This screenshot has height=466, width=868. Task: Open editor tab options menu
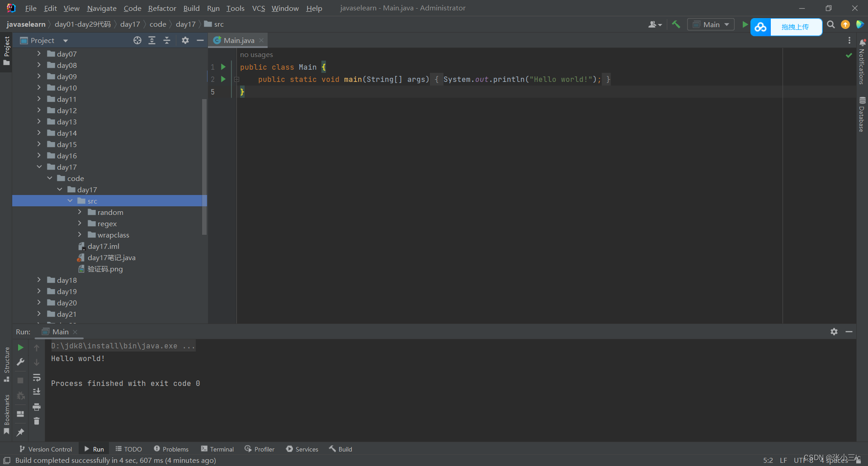[849, 40]
